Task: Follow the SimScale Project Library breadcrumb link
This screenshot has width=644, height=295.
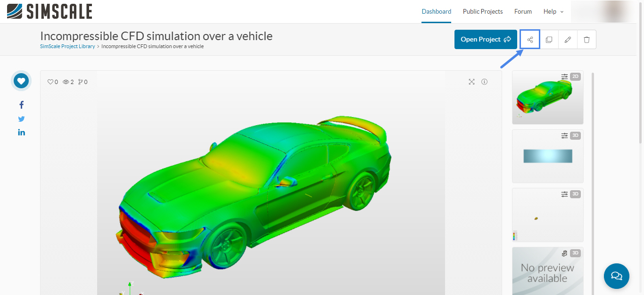Action: tap(67, 46)
